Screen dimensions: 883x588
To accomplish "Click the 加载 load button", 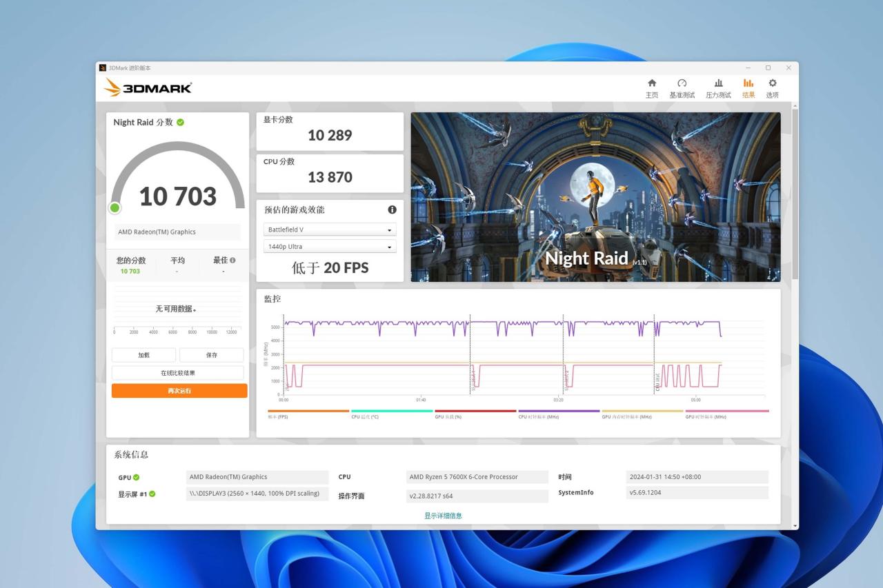I will pyautogui.click(x=143, y=355).
